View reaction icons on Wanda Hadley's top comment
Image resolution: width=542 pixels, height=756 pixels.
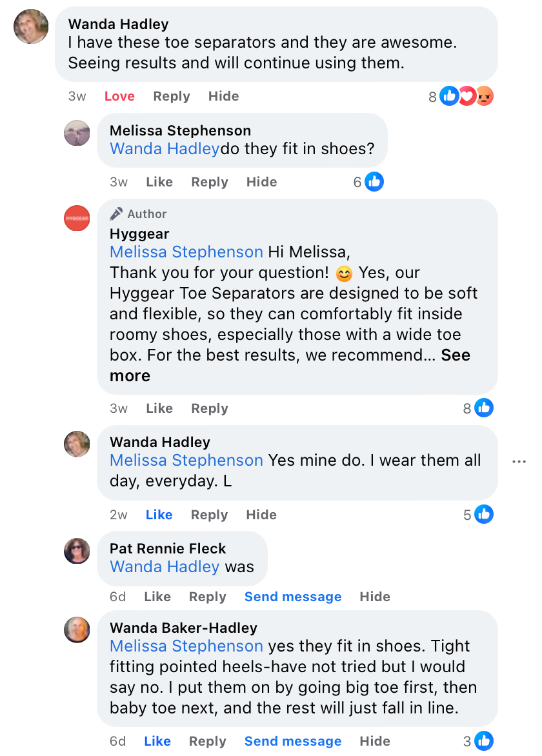click(466, 97)
